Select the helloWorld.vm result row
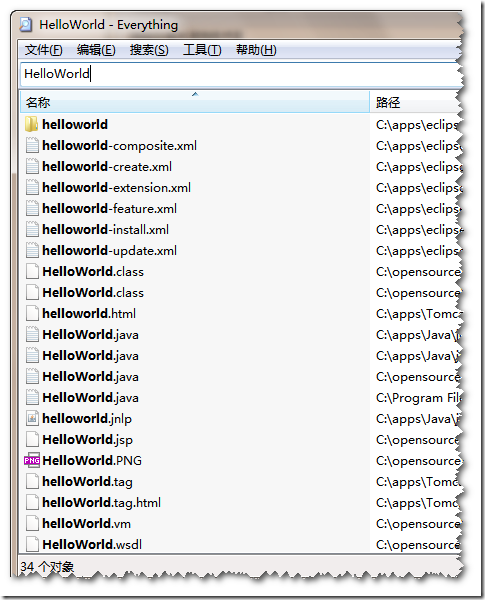485x600 pixels. click(x=240, y=523)
